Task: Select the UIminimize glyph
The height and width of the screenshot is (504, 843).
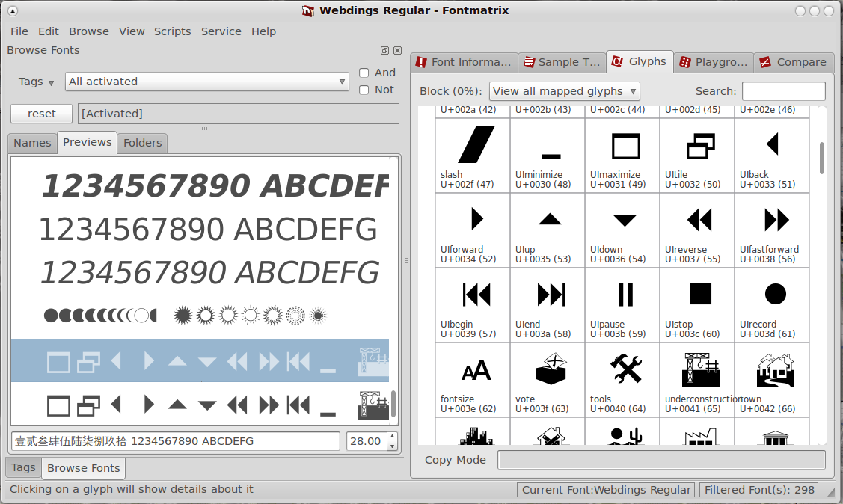Action: [548, 156]
